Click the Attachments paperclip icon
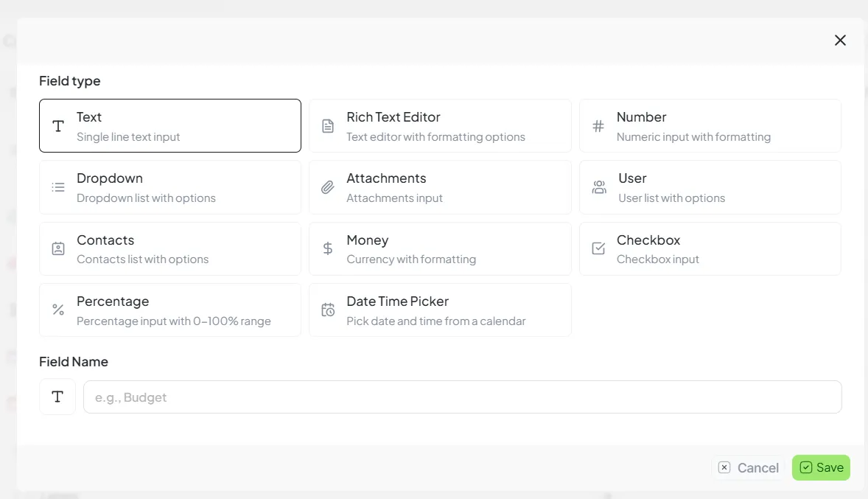Screen dimensions: 868x499 pyautogui.click(x=327, y=186)
